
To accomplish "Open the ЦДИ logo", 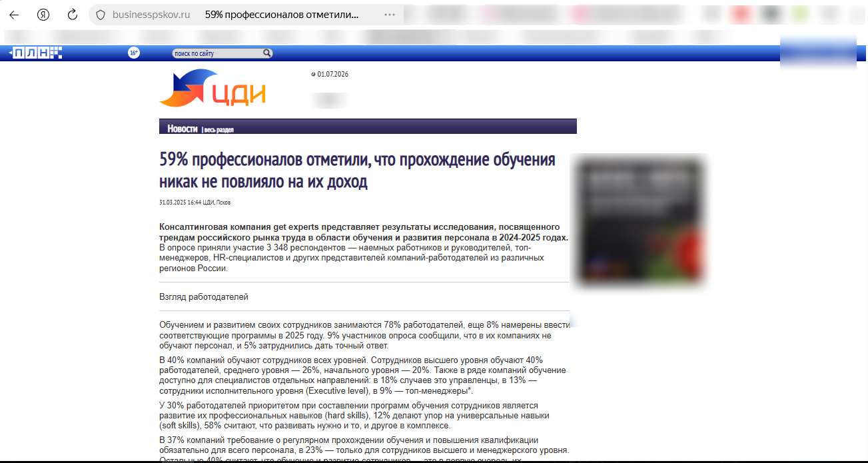I will pyautogui.click(x=213, y=88).
